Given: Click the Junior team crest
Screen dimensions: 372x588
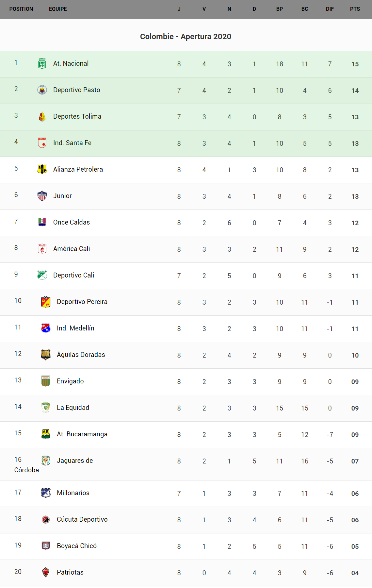Looking at the screenshot, I should pyautogui.click(x=42, y=196).
